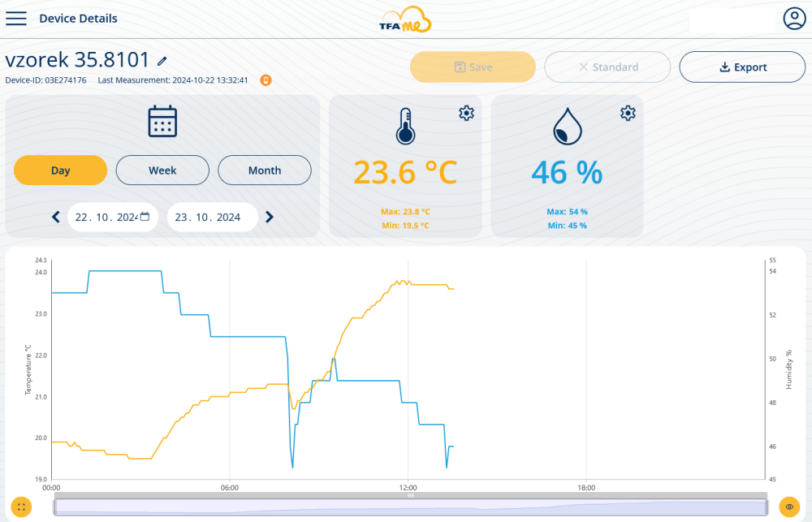Toggle chart visibility eye button
Viewport: 812px width, 522px height.
point(789,507)
